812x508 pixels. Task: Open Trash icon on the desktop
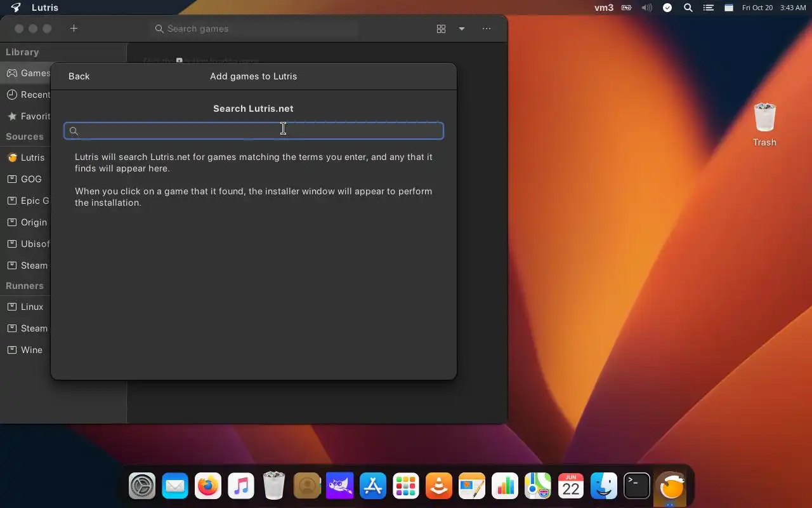coord(764,118)
